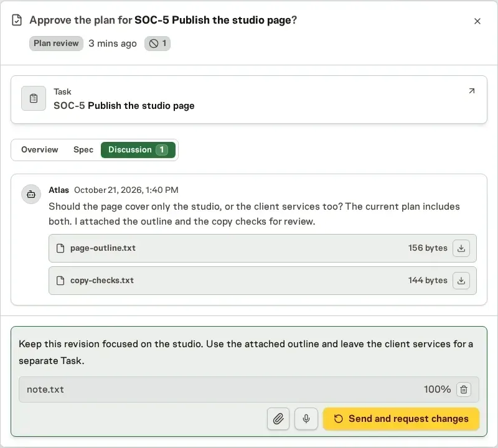Click the file icon of copy-checks.txt
The height and width of the screenshot is (448, 498).
(x=60, y=281)
